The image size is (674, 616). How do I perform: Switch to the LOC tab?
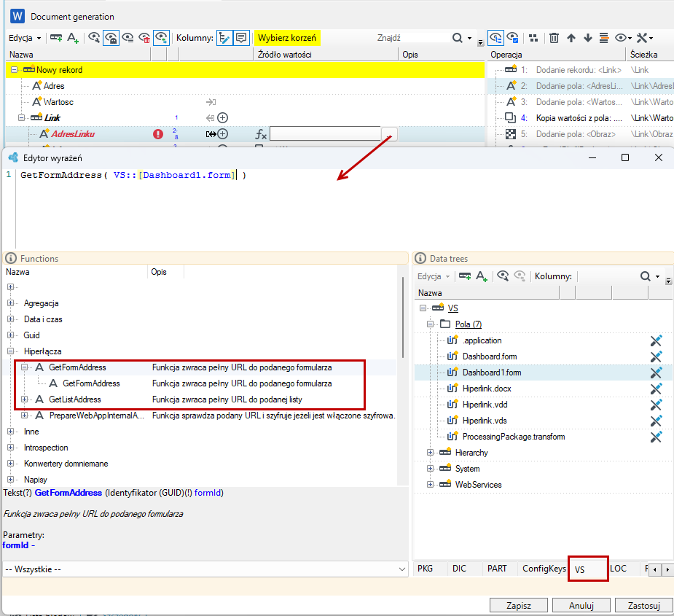coord(618,569)
